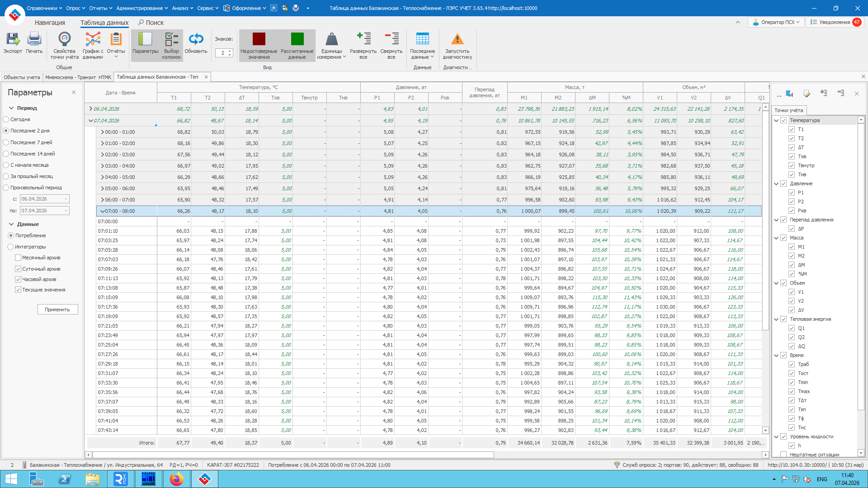Open График с данными chart tool

point(93,40)
